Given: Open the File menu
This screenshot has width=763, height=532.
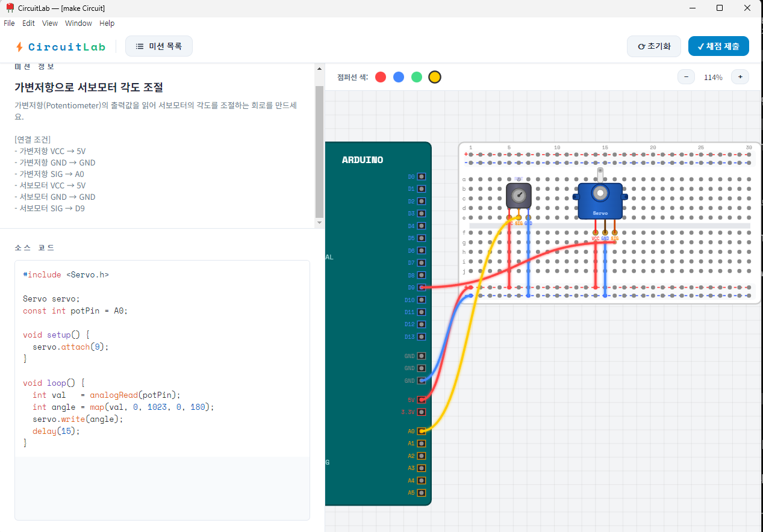Looking at the screenshot, I should (x=9, y=23).
